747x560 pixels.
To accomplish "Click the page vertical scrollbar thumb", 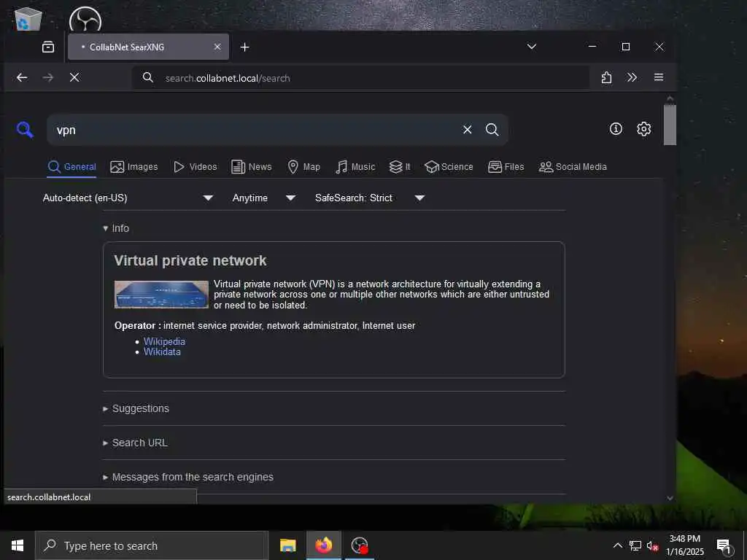I will tap(670, 125).
